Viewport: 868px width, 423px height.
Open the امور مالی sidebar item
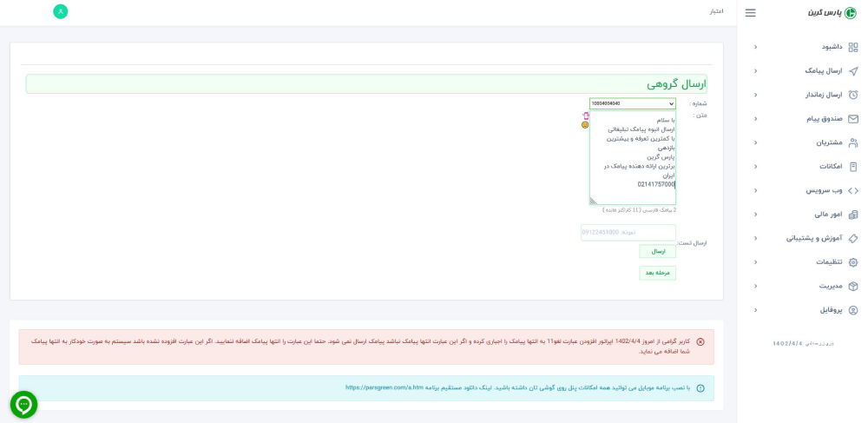point(823,215)
